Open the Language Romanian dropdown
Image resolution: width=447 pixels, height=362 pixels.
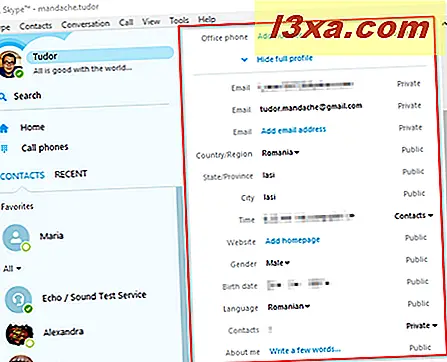[289, 306]
